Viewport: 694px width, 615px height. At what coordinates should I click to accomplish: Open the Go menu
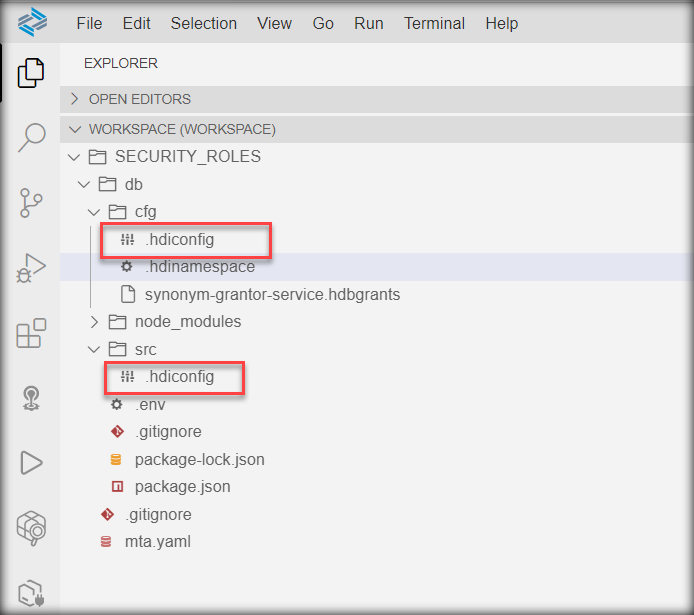pos(323,23)
